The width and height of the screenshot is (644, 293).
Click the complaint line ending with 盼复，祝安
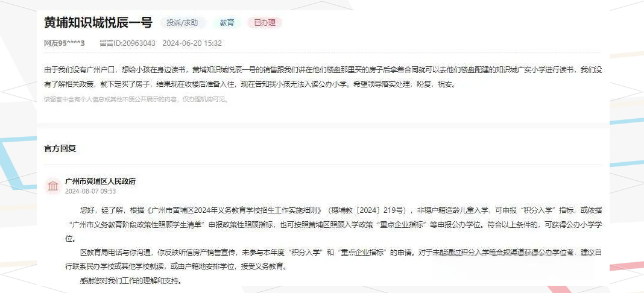coord(250,84)
